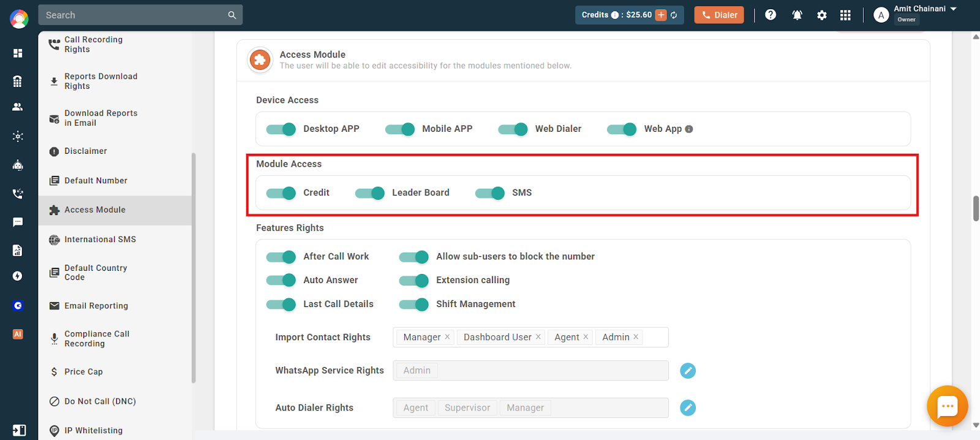Open the help question mark icon
The image size is (980, 440).
coord(771,15)
